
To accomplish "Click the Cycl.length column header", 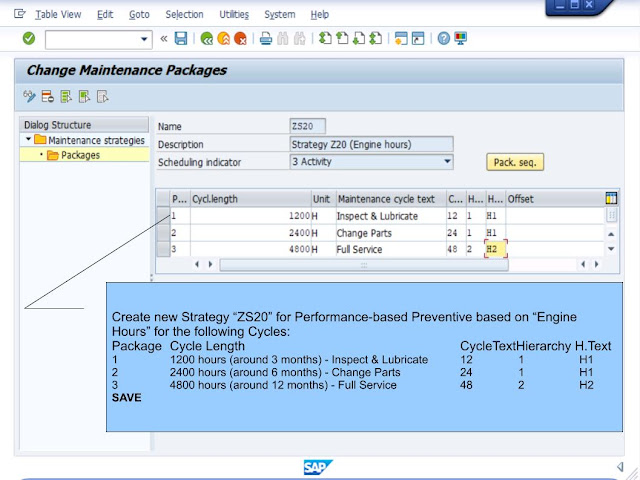I will coord(251,199).
